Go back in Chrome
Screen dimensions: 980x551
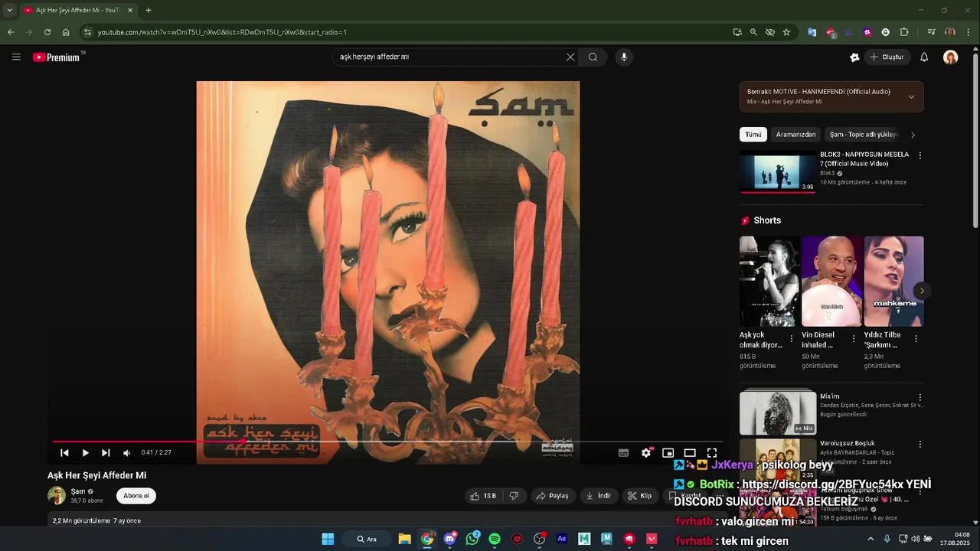[11, 32]
